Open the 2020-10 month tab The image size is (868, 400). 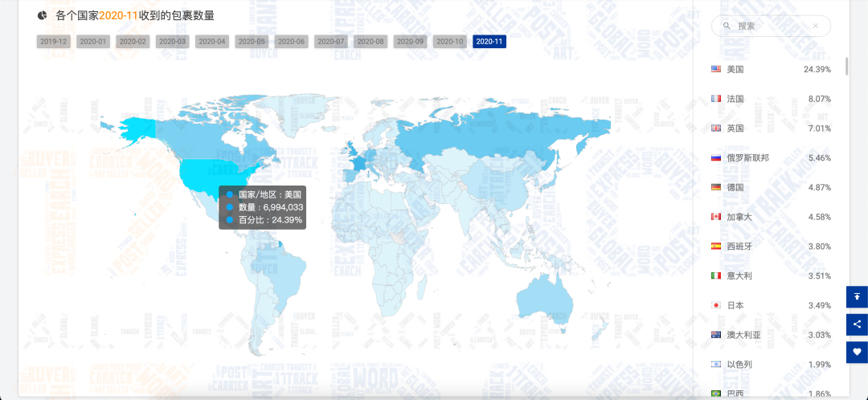pos(450,42)
